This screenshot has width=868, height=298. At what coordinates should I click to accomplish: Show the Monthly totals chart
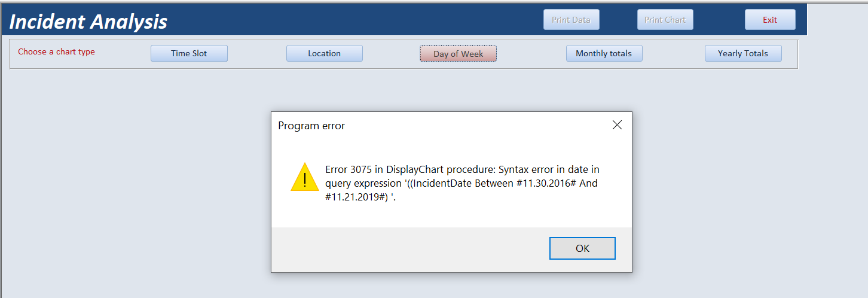(604, 53)
